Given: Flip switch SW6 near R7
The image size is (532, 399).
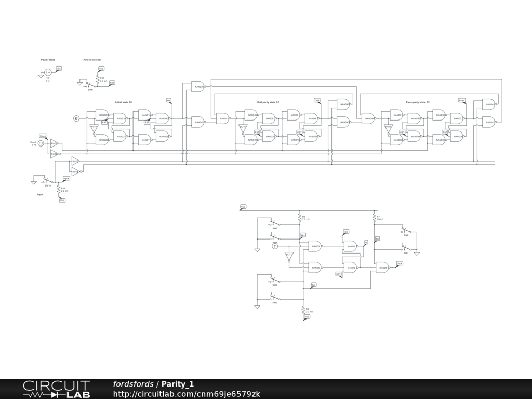Looking at the screenshot, I should [x=406, y=231].
